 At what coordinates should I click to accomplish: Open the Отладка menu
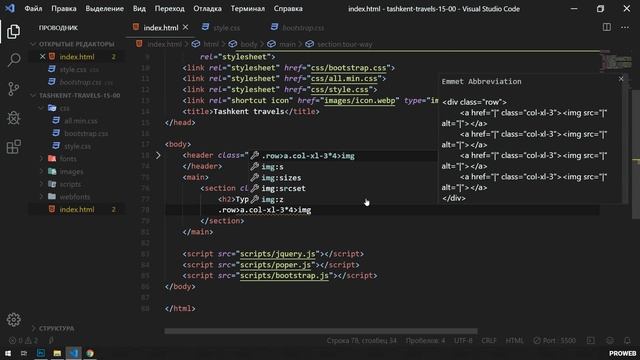(207, 9)
